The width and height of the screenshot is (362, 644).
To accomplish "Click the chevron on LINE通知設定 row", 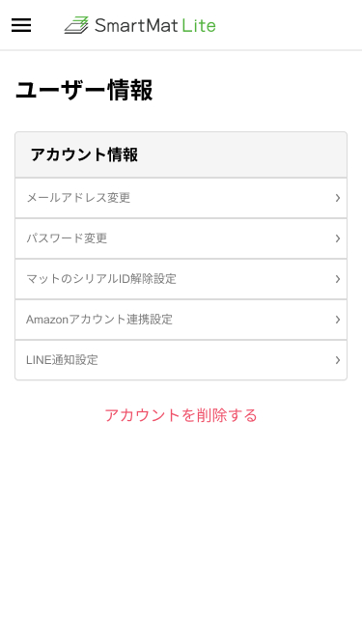I will 337,360.
